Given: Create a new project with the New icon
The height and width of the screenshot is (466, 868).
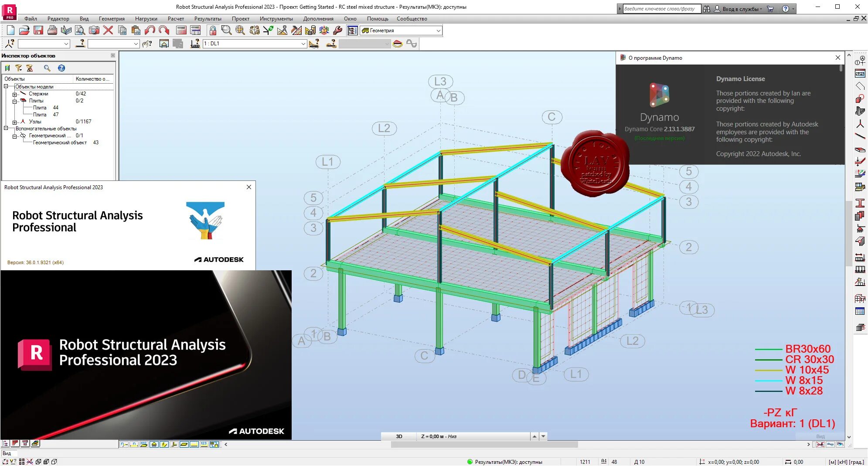Looking at the screenshot, I should pyautogui.click(x=10, y=30).
